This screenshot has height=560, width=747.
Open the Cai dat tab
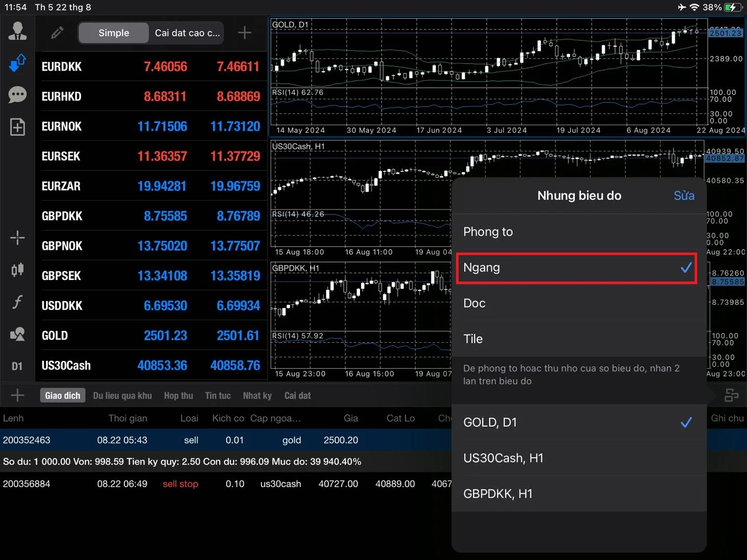point(297,396)
